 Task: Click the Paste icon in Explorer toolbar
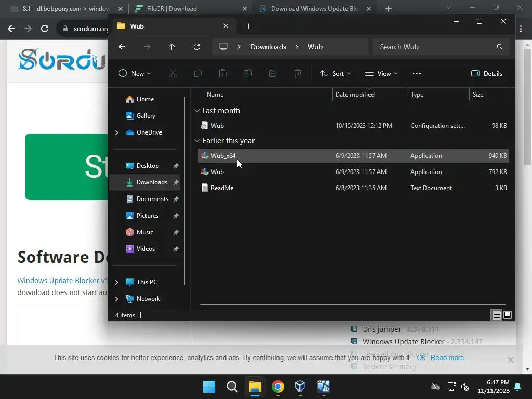(x=222, y=73)
